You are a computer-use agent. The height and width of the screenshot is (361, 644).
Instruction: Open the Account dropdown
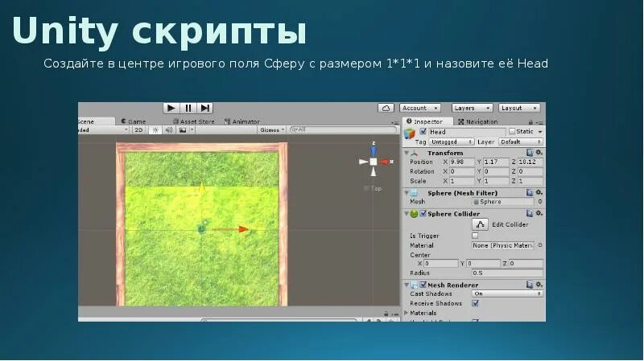coord(419,108)
